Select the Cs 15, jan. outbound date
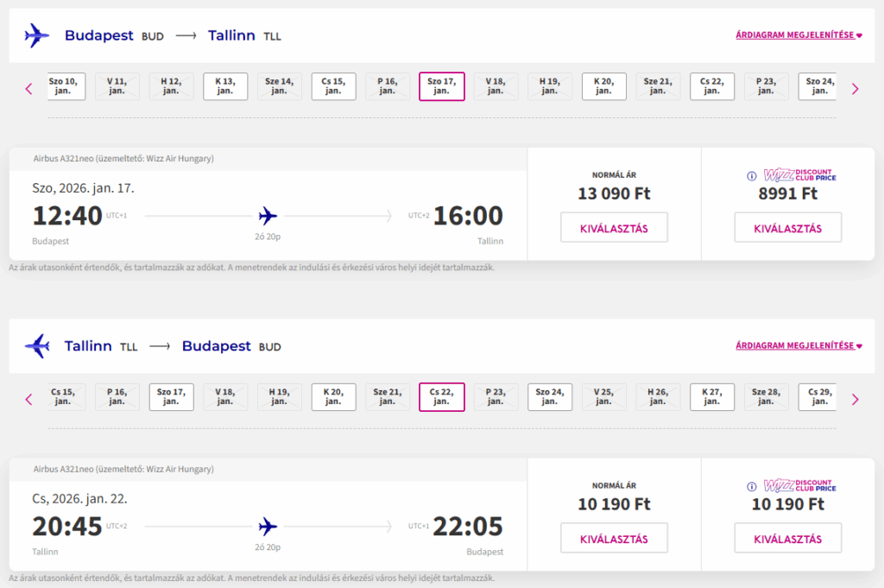Viewport: 884px width, 588px height. coord(333,86)
